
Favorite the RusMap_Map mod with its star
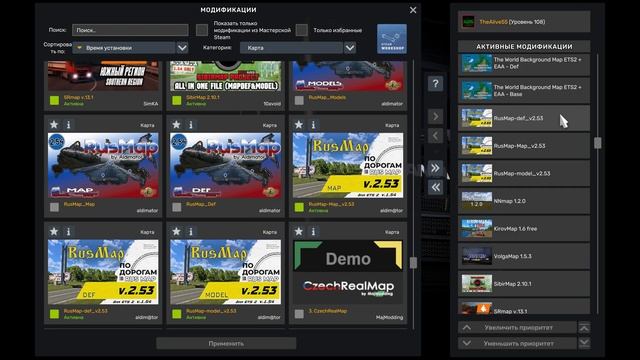54,124
